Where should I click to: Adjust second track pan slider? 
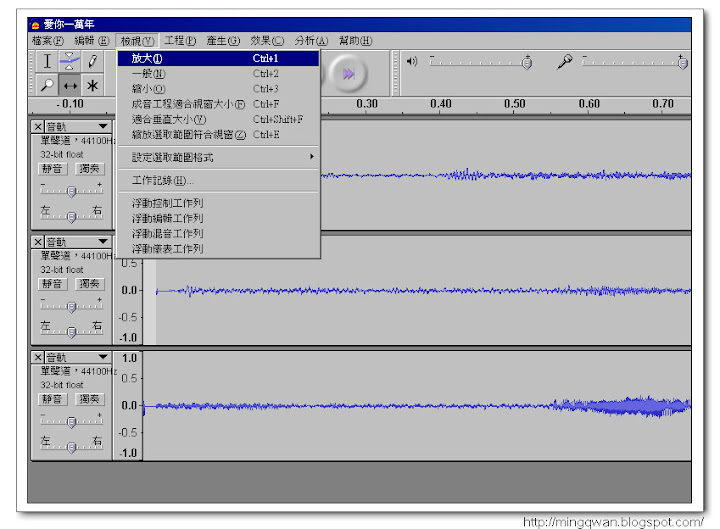(72, 332)
